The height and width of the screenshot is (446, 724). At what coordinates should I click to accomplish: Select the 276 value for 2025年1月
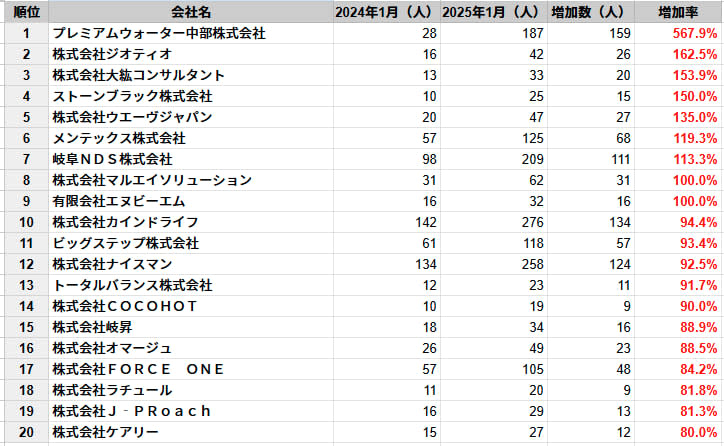494,222
